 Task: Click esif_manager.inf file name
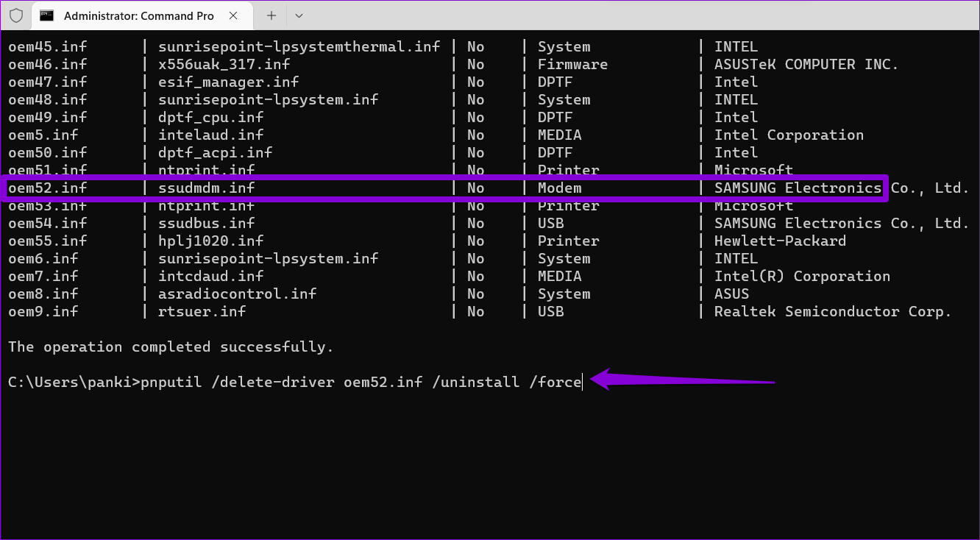229,82
